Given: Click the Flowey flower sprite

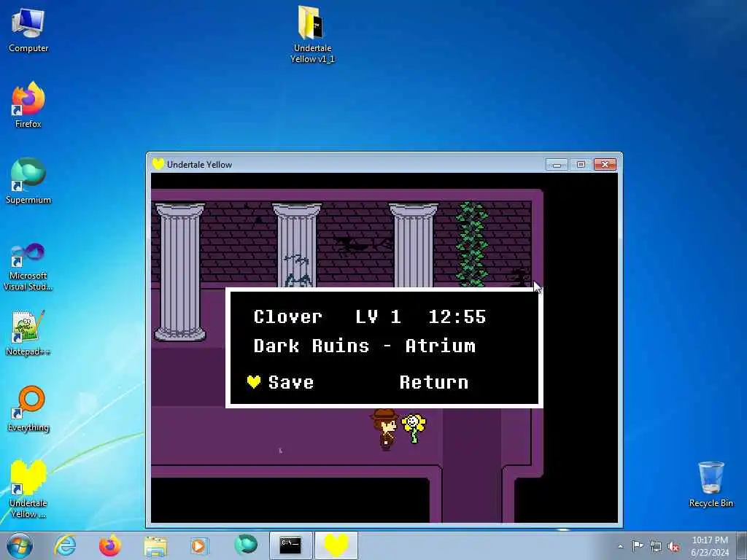Looking at the screenshot, I should [x=413, y=428].
